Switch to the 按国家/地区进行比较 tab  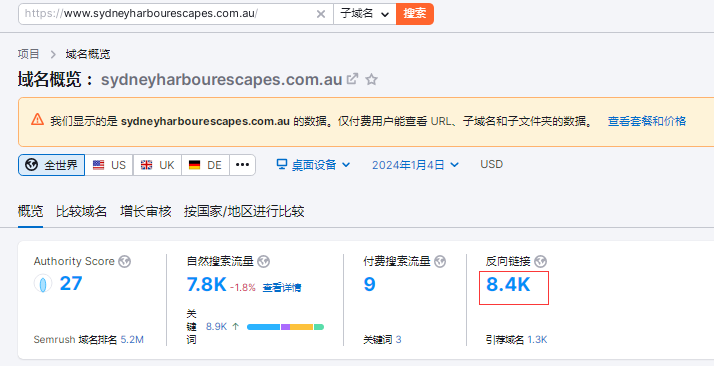tap(244, 211)
